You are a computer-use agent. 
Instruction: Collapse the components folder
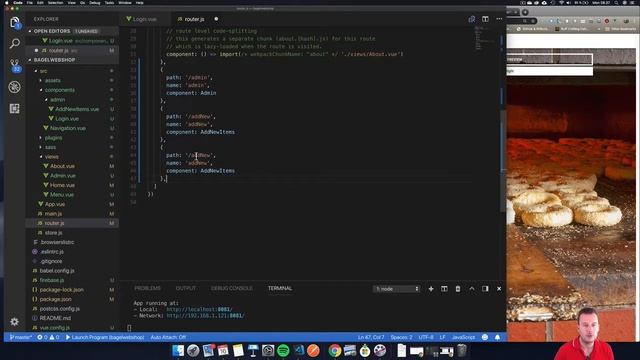(60, 90)
